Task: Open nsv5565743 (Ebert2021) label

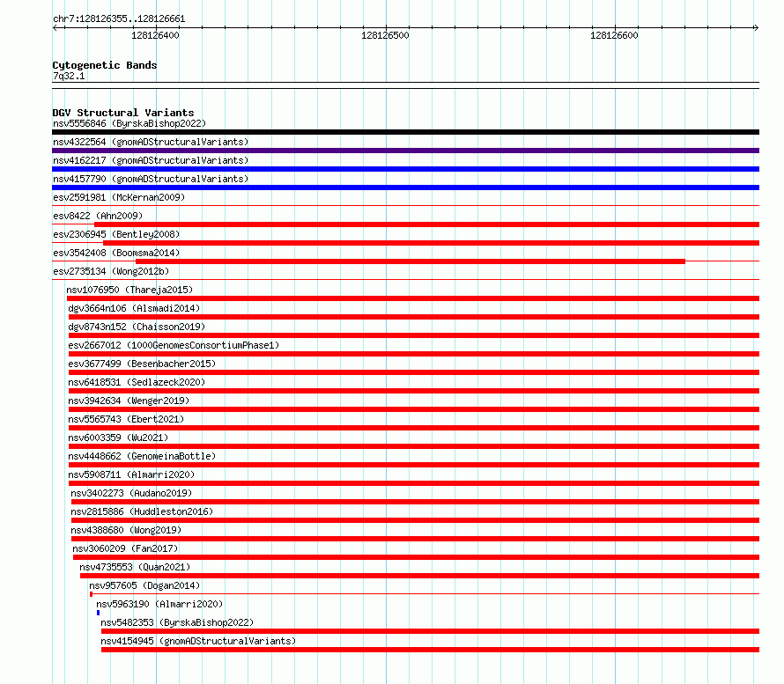Action: coord(126,419)
